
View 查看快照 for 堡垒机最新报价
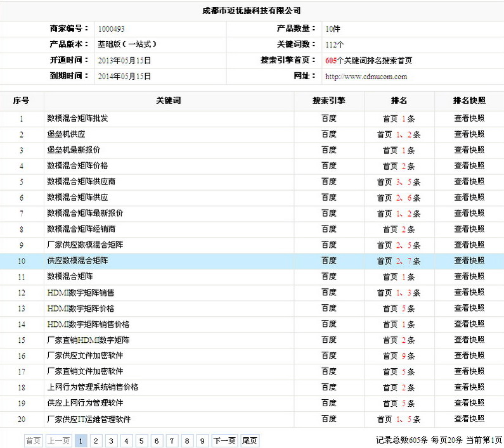tap(469, 150)
